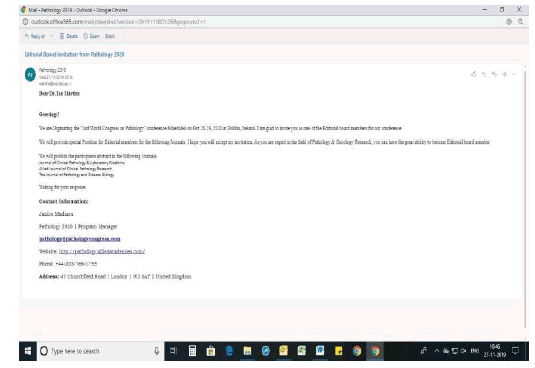535x368 pixels.
Task: Click the Like thumbs-up icon on message
Action: (474, 74)
